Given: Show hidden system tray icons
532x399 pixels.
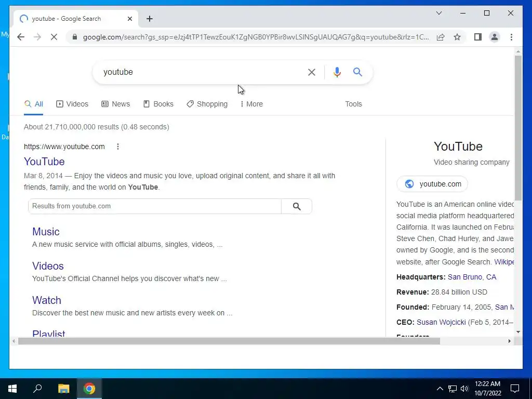Looking at the screenshot, I should [x=440, y=389].
